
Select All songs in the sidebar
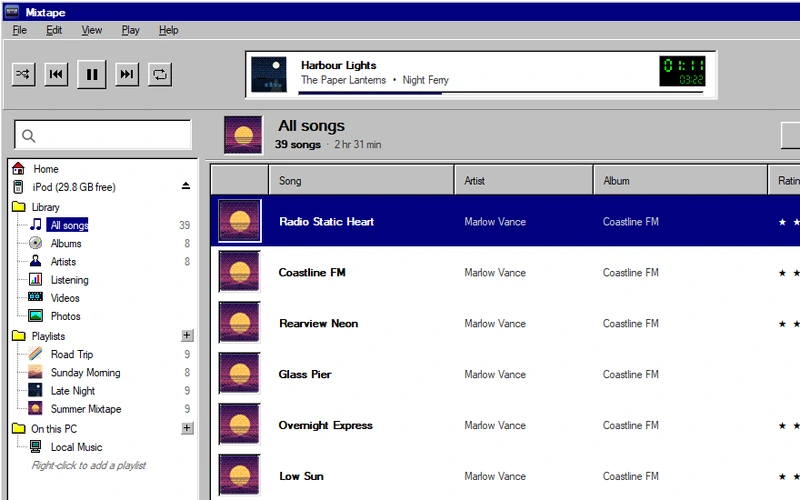click(67, 225)
